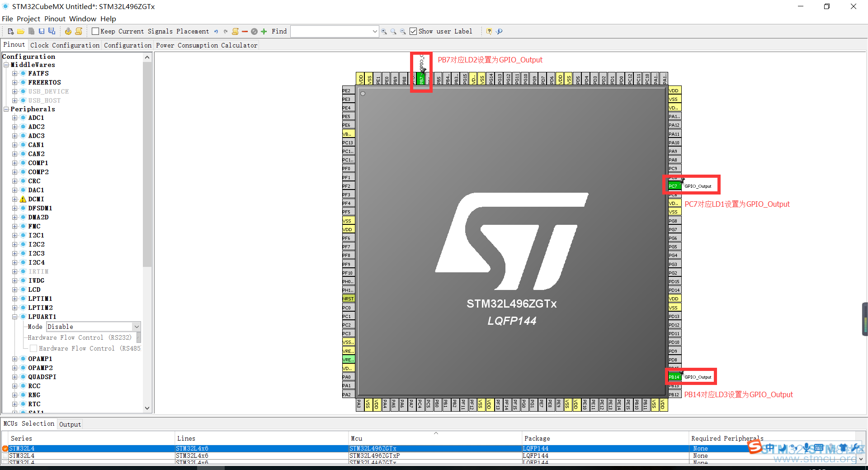Click the tree panel scroll-down arrow
Screen dimensions: 868x470
tap(147, 408)
